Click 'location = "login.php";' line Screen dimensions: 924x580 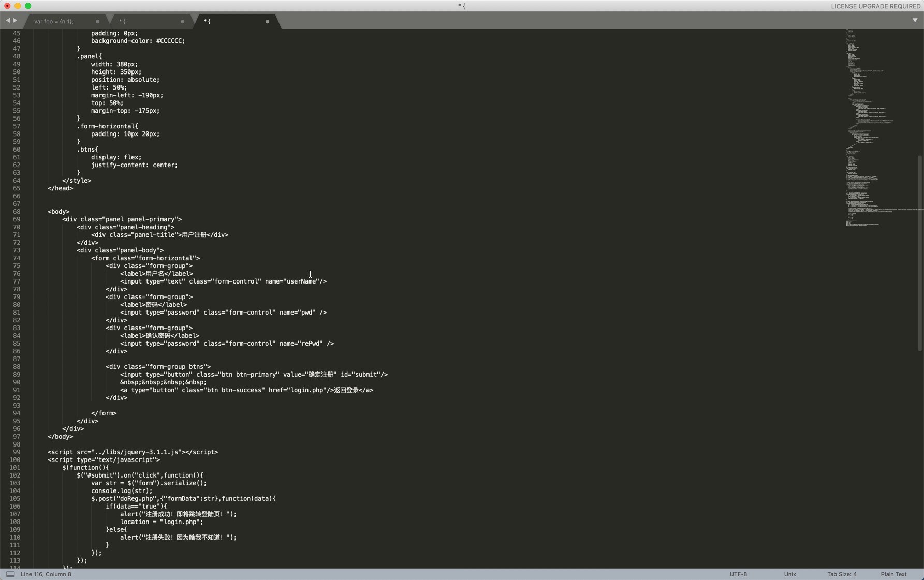click(x=162, y=522)
